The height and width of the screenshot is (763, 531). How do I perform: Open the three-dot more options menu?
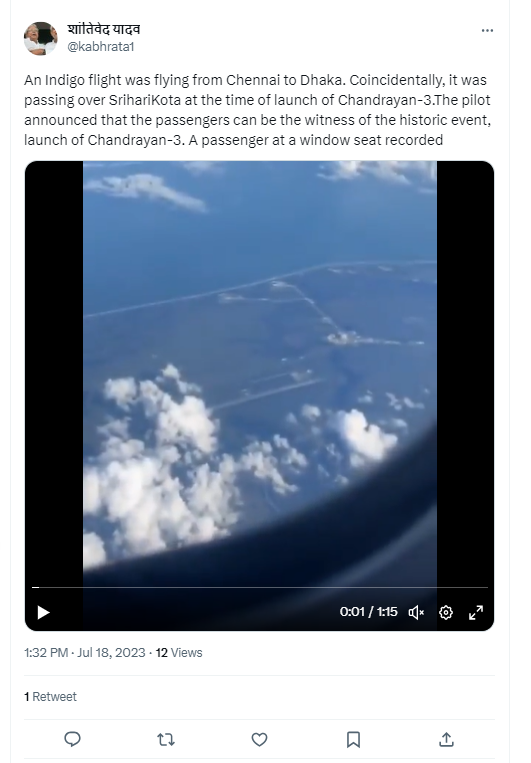(487, 30)
